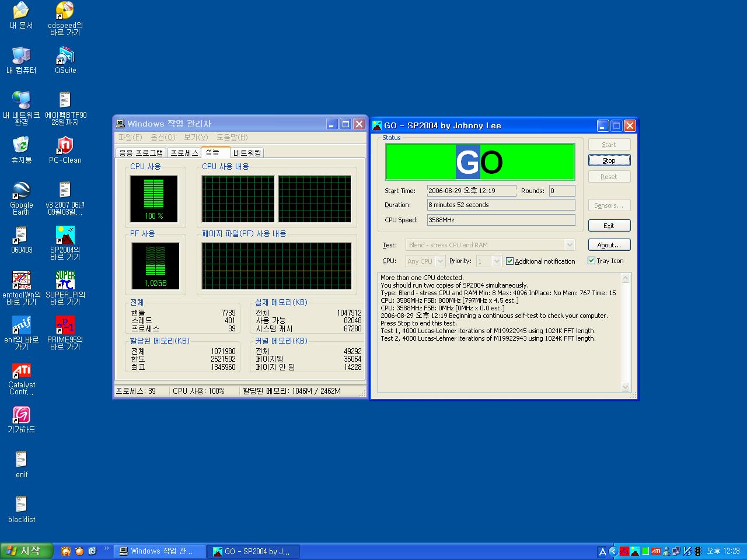Image resolution: width=747 pixels, height=560 pixels.
Task: Click the Start button in SP2004
Action: coord(609,145)
